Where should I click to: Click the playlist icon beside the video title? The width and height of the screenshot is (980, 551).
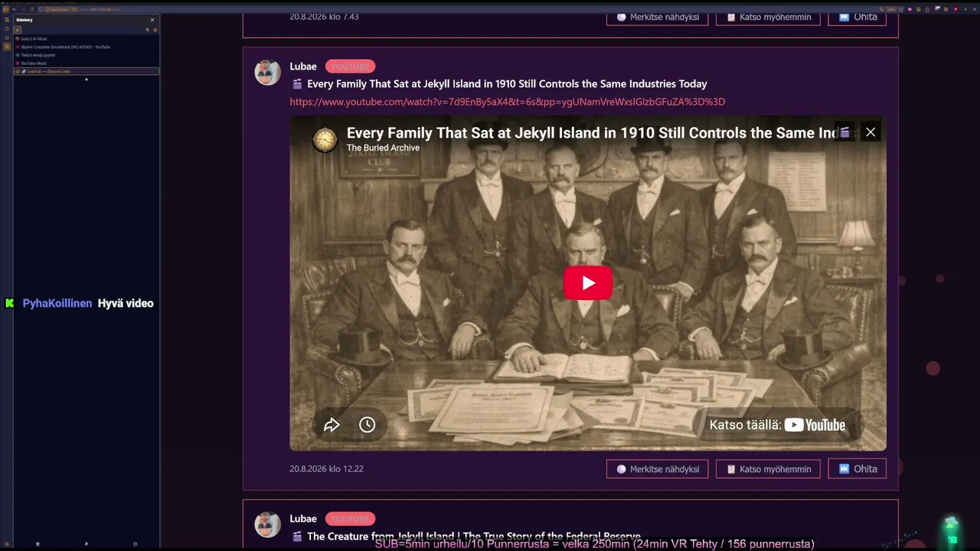(844, 132)
